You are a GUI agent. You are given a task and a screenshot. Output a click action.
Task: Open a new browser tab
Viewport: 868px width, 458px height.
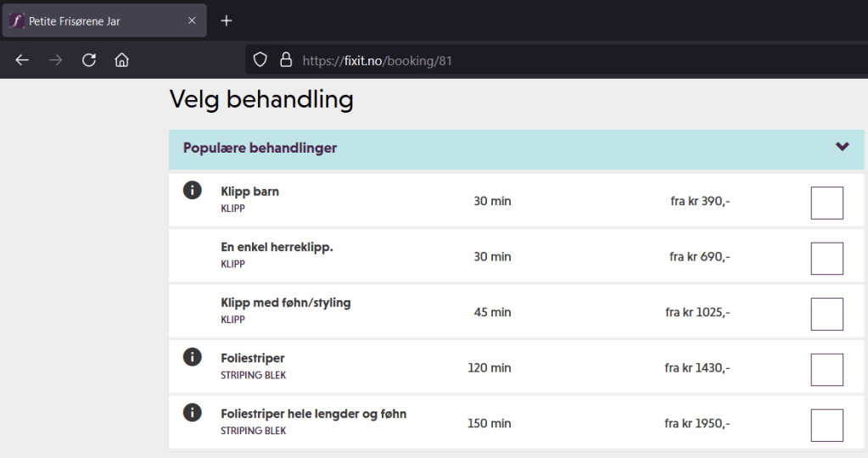pyautogui.click(x=226, y=20)
